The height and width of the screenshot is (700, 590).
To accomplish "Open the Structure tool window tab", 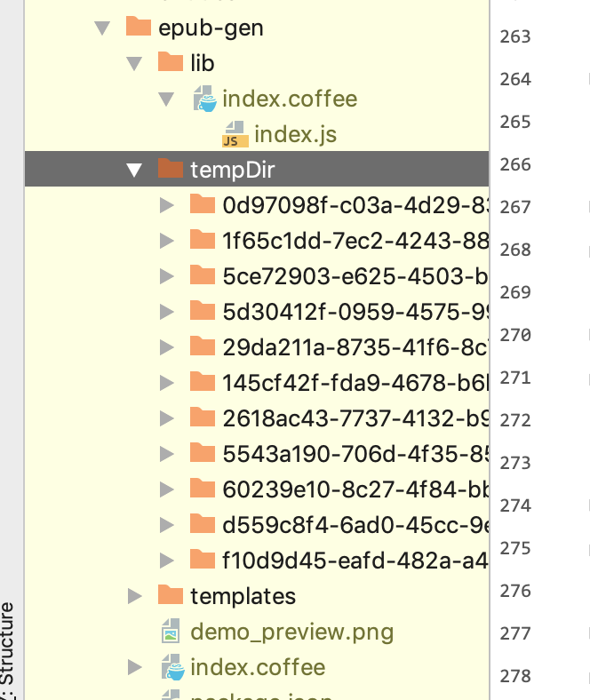I will click(x=7, y=650).
